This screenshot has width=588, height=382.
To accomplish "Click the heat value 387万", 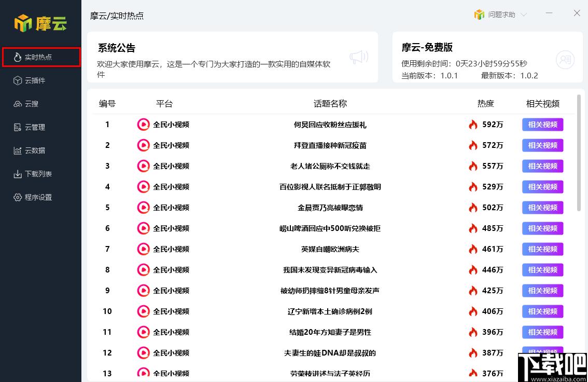I will 493,353.
